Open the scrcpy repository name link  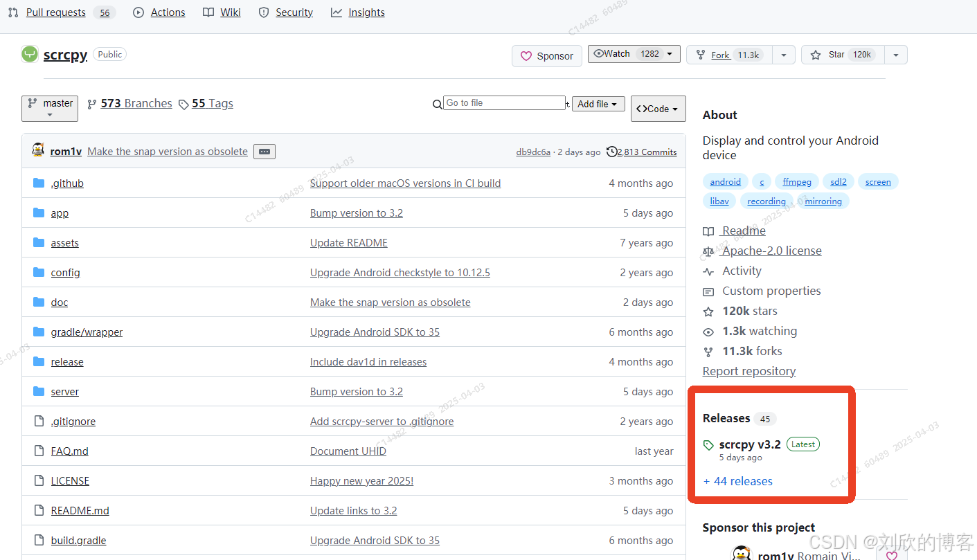click(x=65, y=55)
